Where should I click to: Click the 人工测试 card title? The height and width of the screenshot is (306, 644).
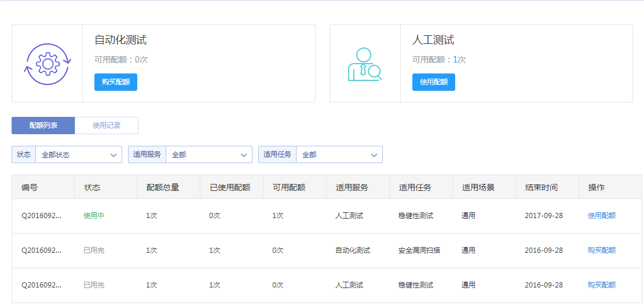pos(433,40)
